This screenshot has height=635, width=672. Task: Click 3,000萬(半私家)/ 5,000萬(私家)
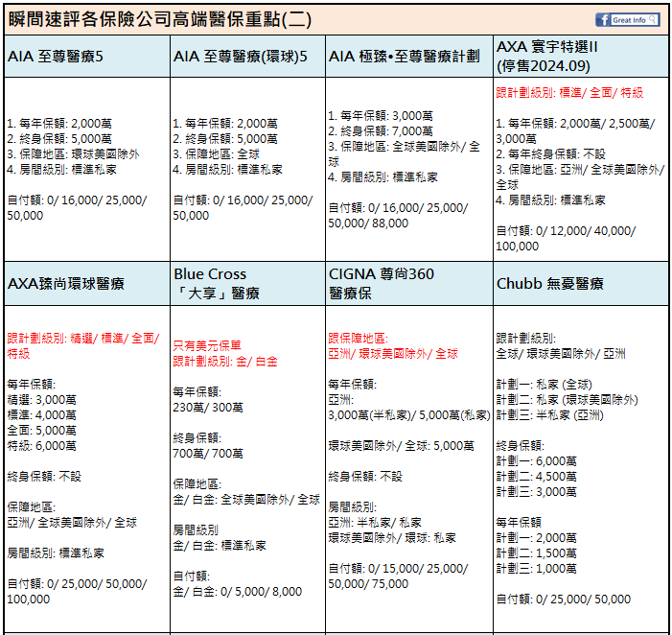(x=409, y=415)
